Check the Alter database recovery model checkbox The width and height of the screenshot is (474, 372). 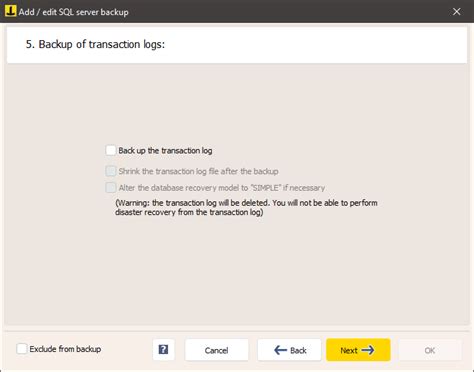click(x=111, y=187)
